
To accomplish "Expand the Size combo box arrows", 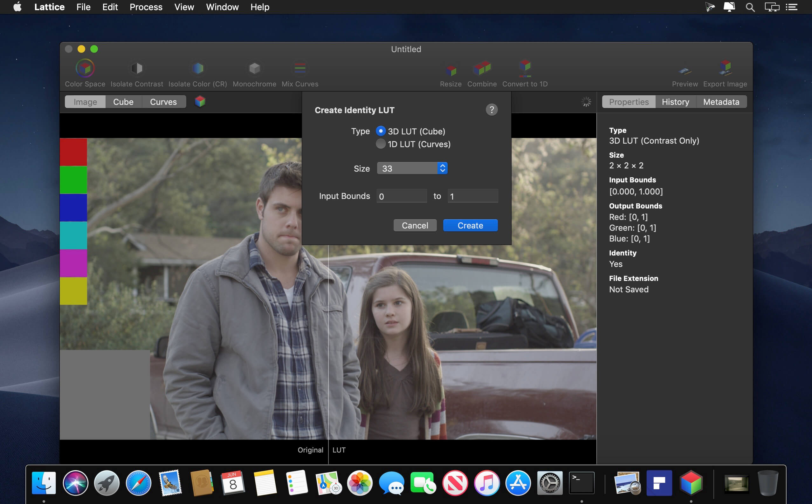I will tap(442, 168).
